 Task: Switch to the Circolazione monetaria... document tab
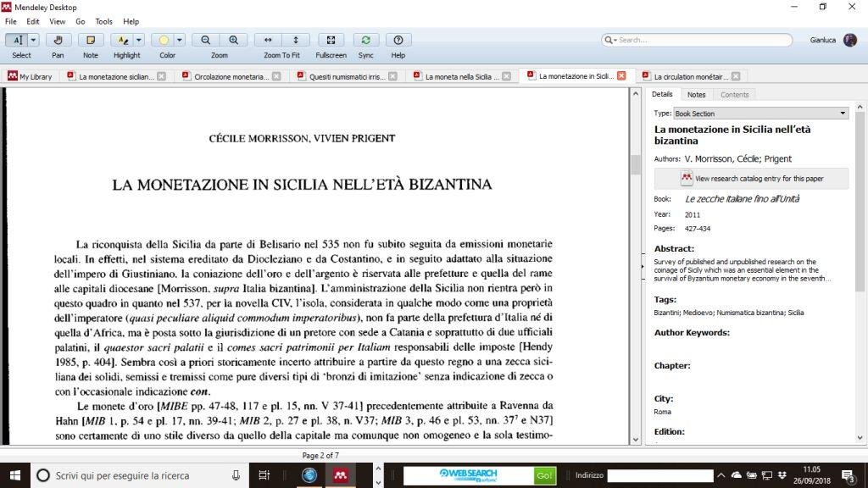[231, 76]
